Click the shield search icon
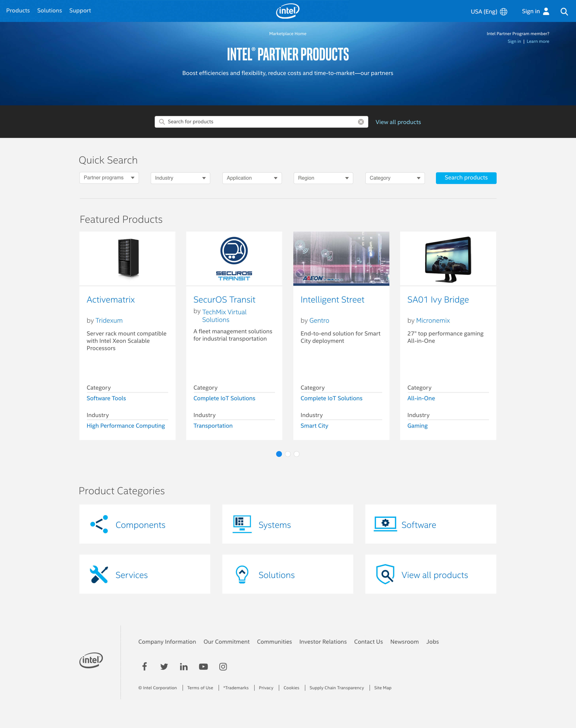This screenshot has width=576, height=728. (x=385, y=574)
